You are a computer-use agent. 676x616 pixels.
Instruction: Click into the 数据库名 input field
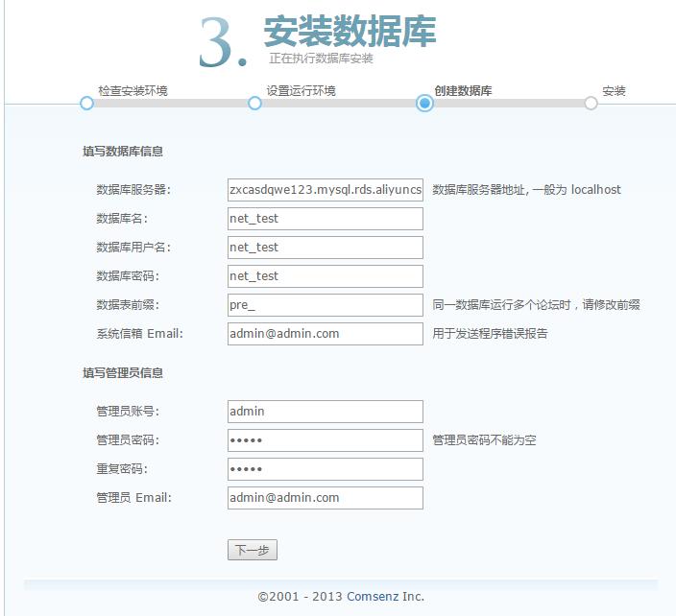(325, 219)
